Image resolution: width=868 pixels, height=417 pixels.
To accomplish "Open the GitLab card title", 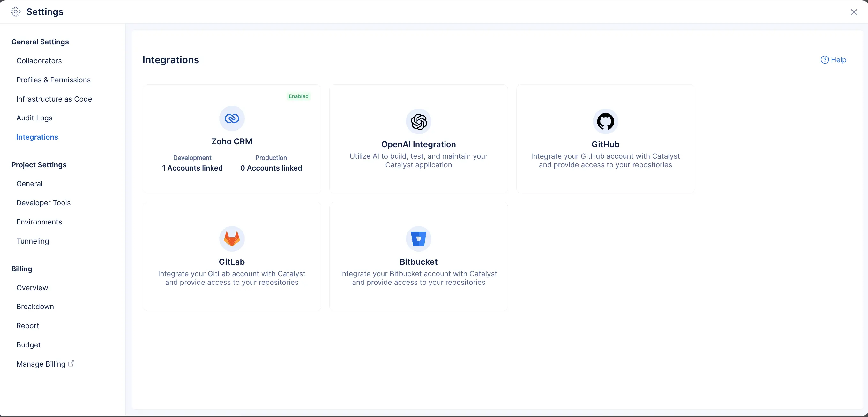I will click(232, 262).
